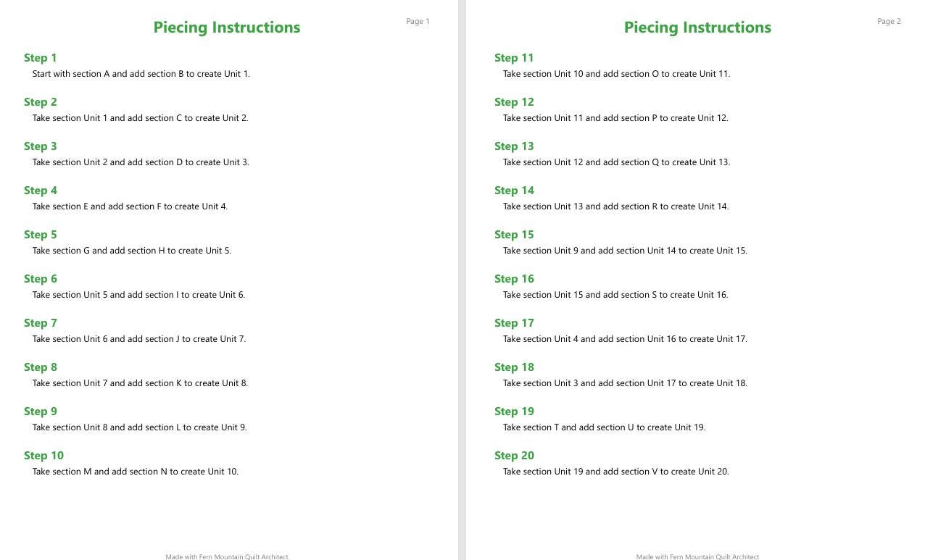Click the Step 13 heading
This screenshot has height=560, width=925.
coord(514,146)
